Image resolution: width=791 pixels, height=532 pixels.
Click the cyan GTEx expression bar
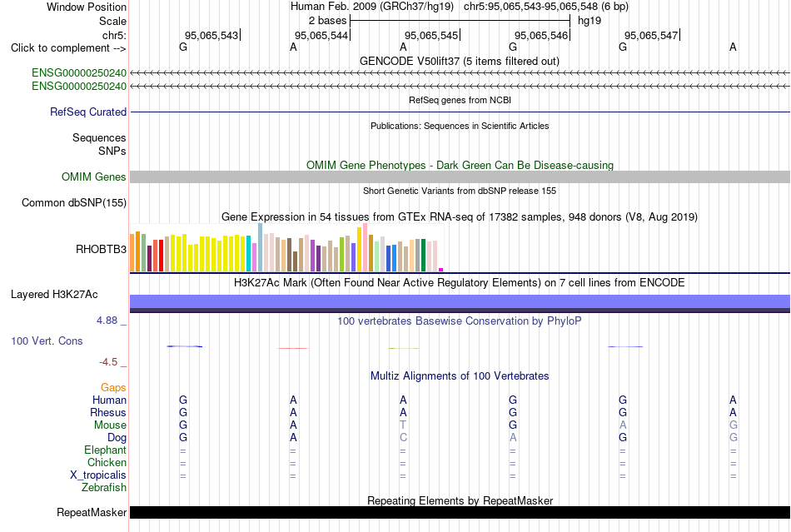click(249, 254)
